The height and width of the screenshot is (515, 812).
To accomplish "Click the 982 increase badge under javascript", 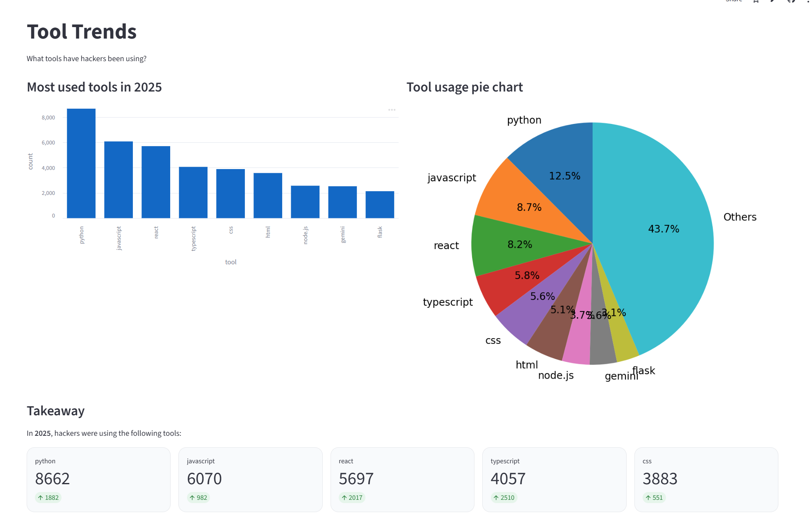I will pyautogui.click(x=198, y=497).
